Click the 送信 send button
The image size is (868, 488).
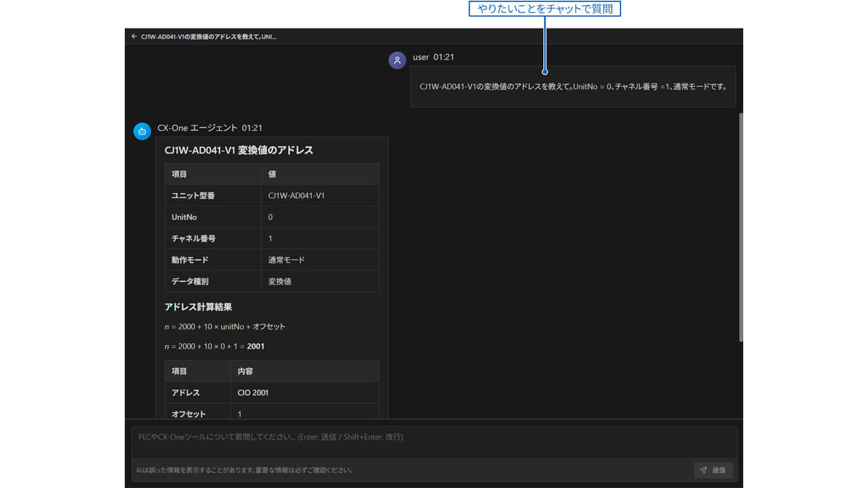pyautogui.click(x=713, y=470)
